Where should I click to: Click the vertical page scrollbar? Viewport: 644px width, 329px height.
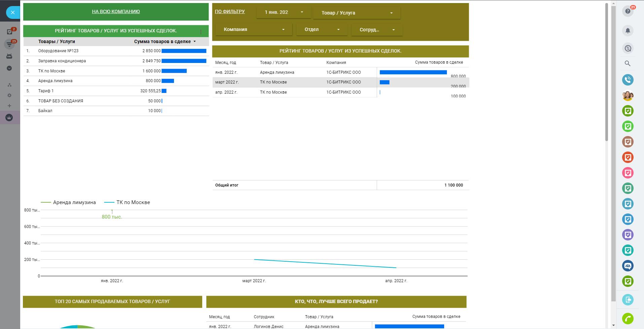pyautogui.click(x=606, y=72)
